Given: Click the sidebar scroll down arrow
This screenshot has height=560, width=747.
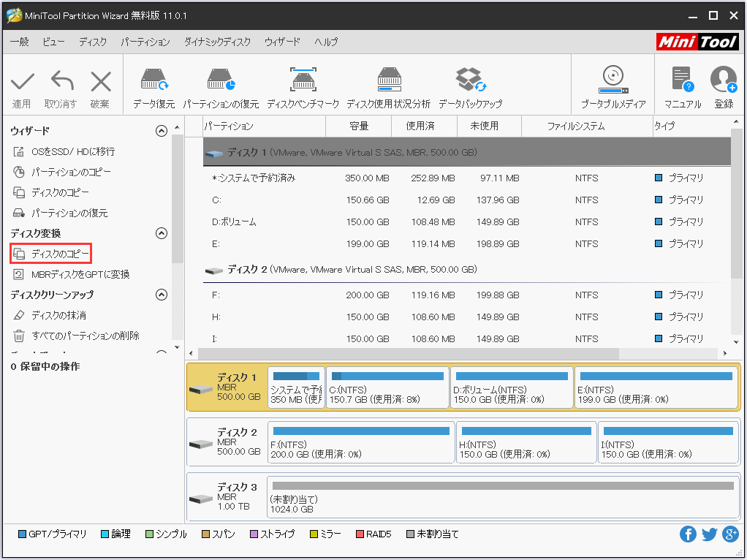Looking at the screenshot, I should [177, 348].
